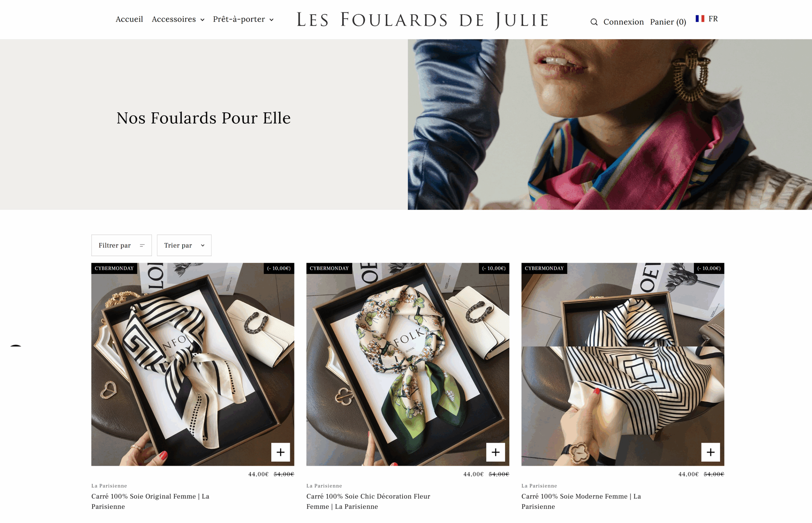Click La Parisienne brand under Moderne scarf
The height and width of the screenshot is (523, 812).
click(x=539, y=486)
